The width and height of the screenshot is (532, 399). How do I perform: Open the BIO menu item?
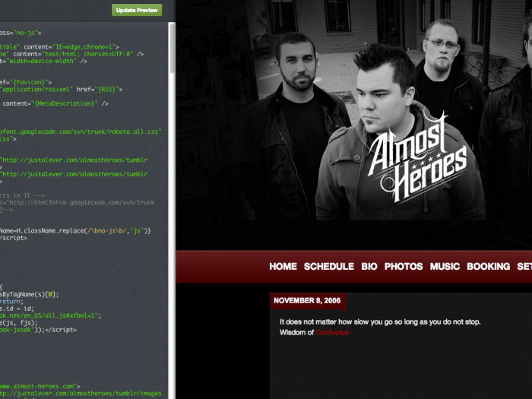(369, 266)
